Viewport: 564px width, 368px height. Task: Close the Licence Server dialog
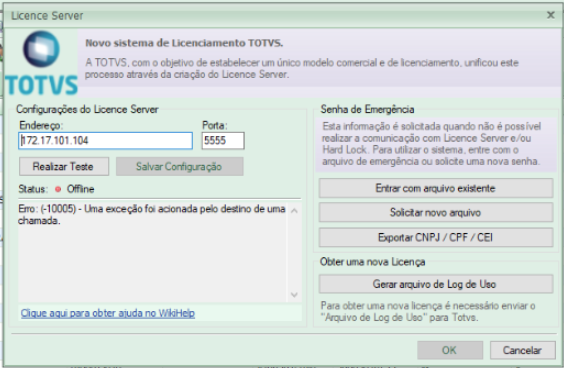point(550,15)
